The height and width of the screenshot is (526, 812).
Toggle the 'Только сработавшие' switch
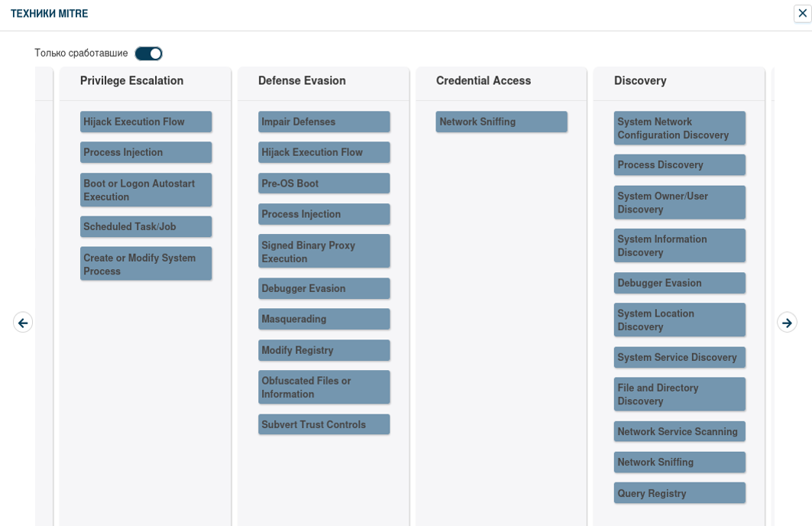point(148,54)
